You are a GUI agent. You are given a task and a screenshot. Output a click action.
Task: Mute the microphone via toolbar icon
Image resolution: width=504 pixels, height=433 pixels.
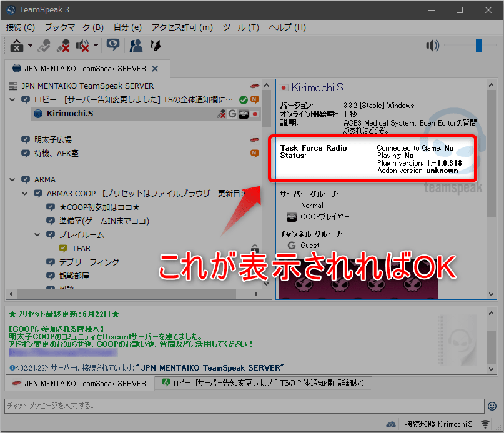[63, 46]
